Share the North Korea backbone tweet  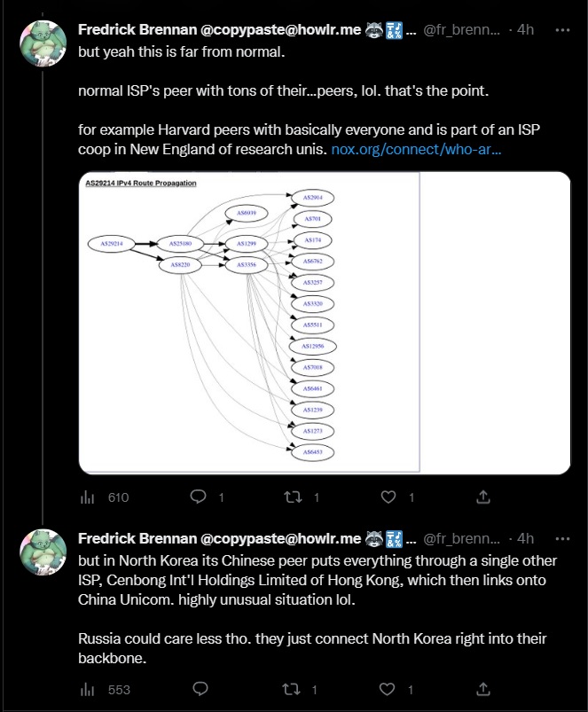(x=483, y=689)
